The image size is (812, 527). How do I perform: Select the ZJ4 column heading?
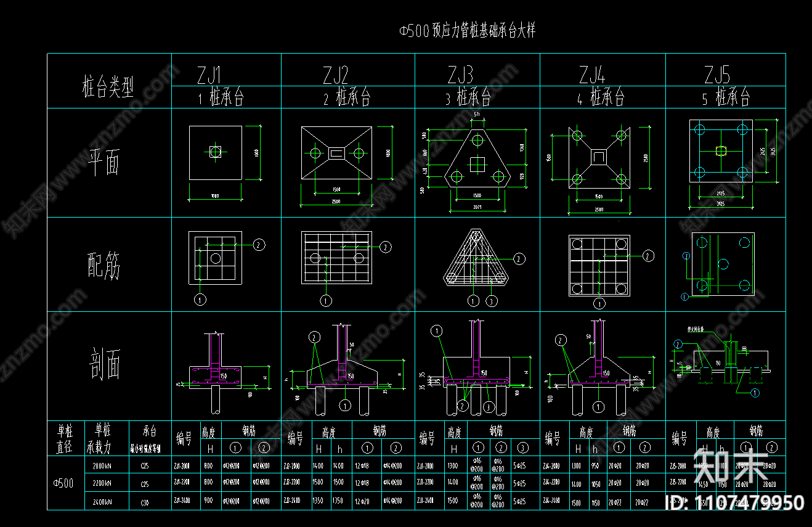point(592,76)
